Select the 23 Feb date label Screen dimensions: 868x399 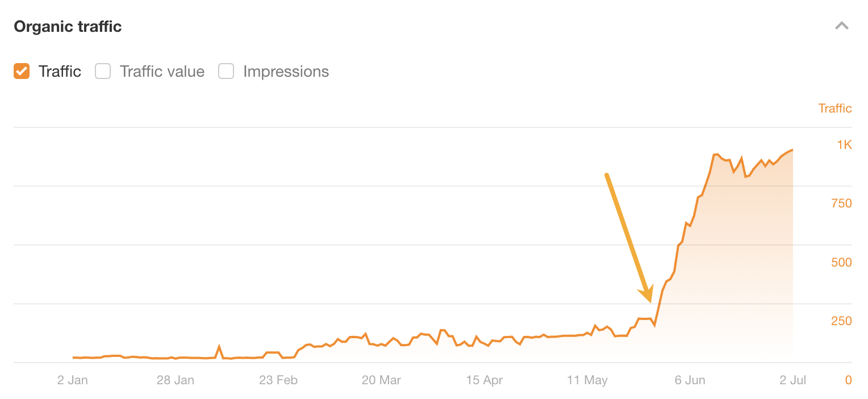click(x=278, y=380)
